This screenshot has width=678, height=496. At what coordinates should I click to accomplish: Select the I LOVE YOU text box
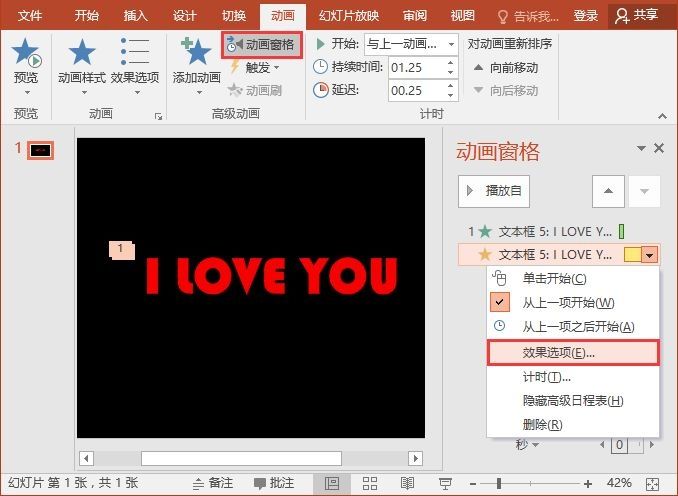[272, 275]
